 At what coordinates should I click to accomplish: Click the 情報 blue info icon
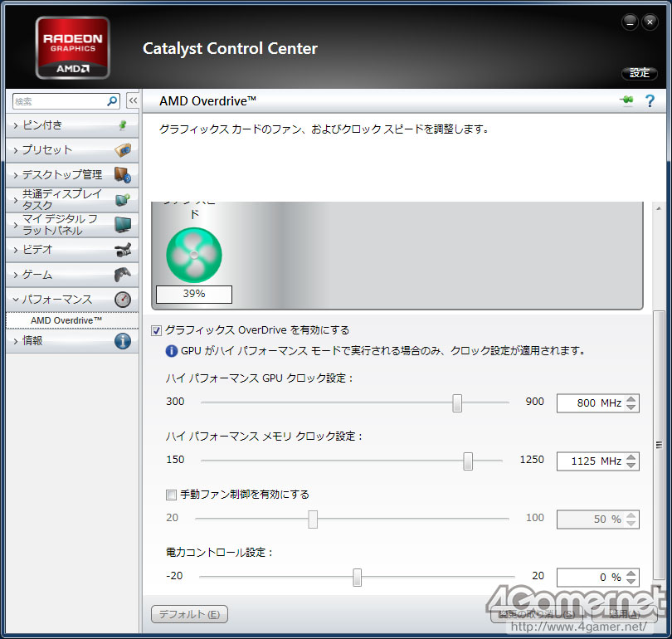tap(123, 341)
